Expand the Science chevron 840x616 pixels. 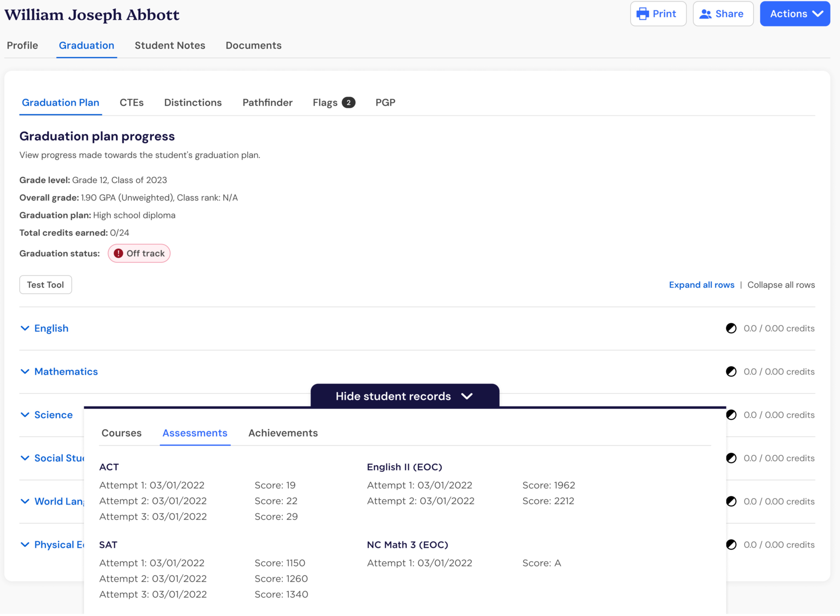tap(25, 415)
